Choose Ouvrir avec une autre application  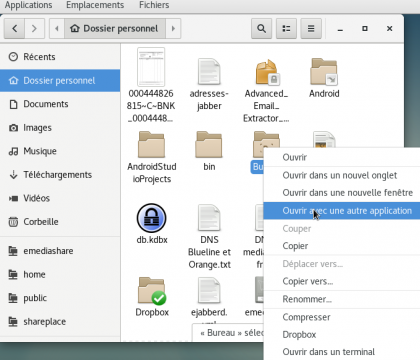[342, 211]
